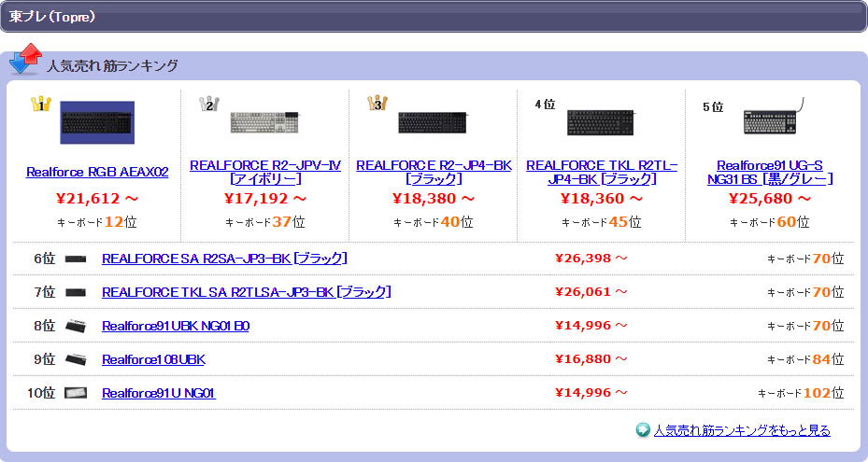Click Realforce RGB AEAX02 keyboard thumbnail
Viewport: 868px width, 462px height.
97,122
